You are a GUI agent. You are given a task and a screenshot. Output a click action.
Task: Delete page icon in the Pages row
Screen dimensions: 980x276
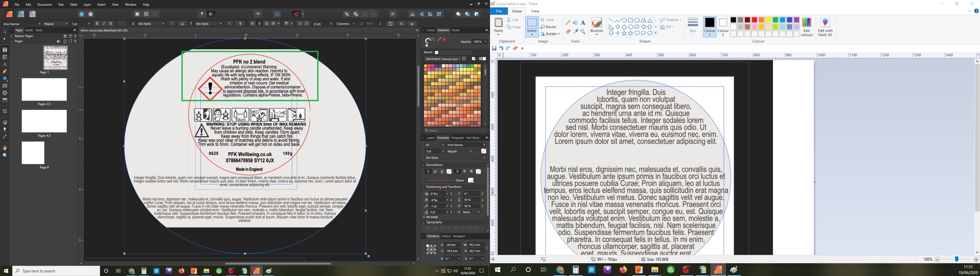[x=75, y=41]
